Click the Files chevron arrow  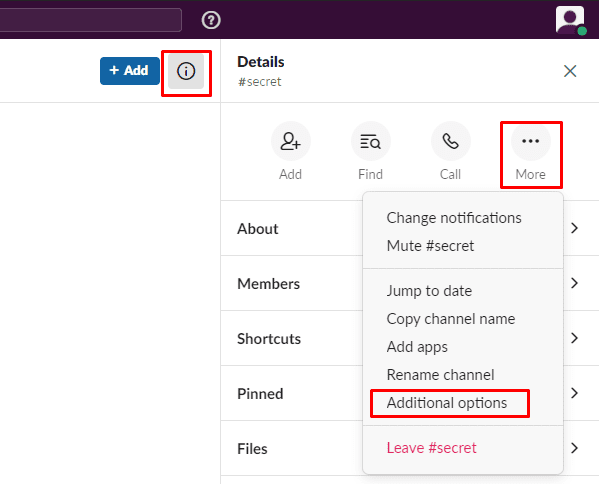pos(574,448)
